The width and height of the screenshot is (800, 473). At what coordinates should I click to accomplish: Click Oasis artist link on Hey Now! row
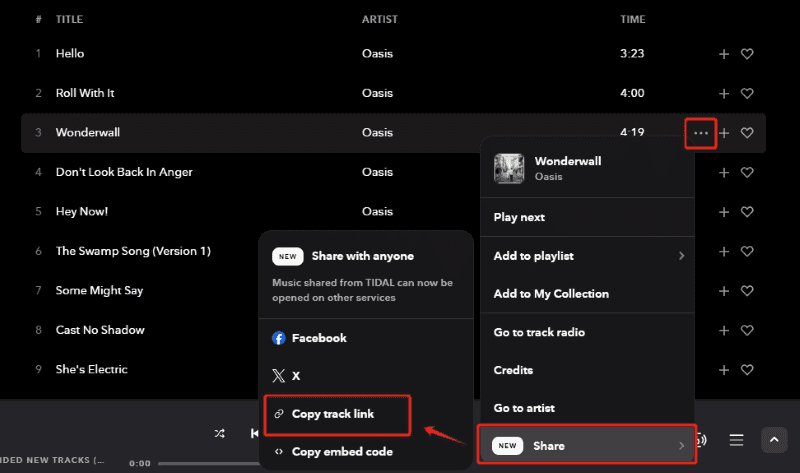coord(378,211)
